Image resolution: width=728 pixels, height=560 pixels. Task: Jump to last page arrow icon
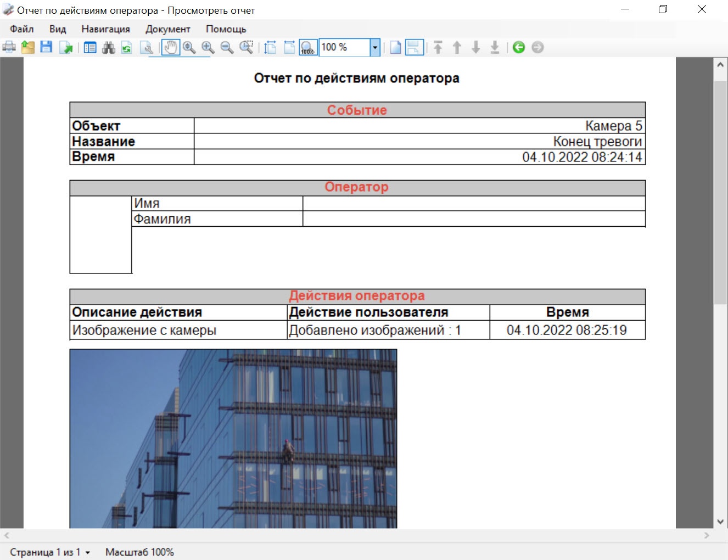tap(495, 48)
